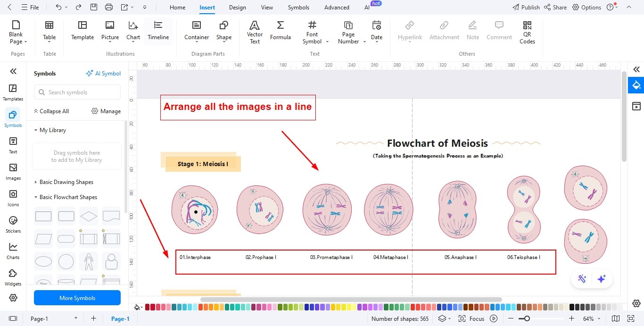
Task: Toggle the page list panel icon at bottom left
Action: [13, 318]
